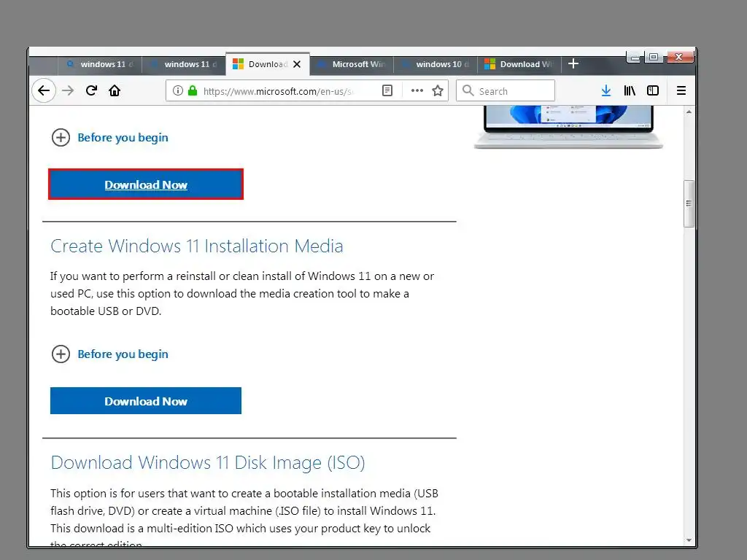
Task: Reload the current page
Action: point(91,90)
